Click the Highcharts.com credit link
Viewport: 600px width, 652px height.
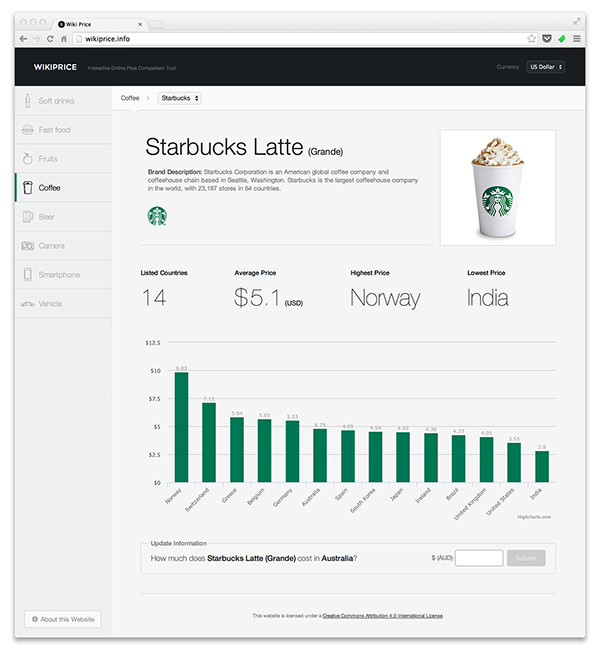[534, 517]
